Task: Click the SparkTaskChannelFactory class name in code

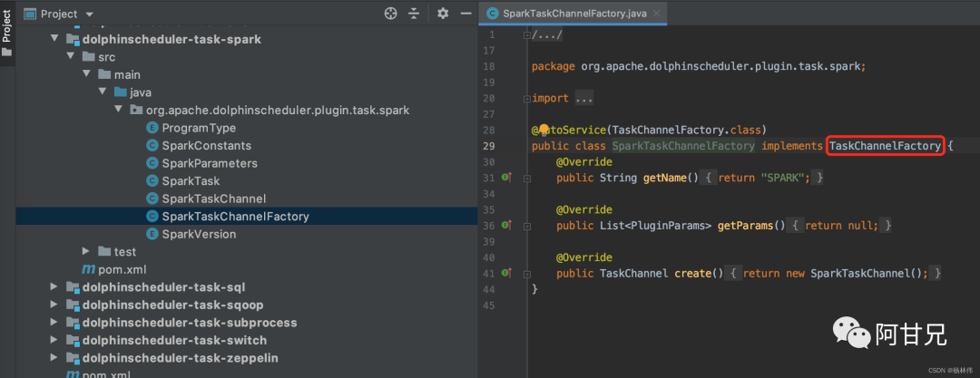Action: (683, 146)
